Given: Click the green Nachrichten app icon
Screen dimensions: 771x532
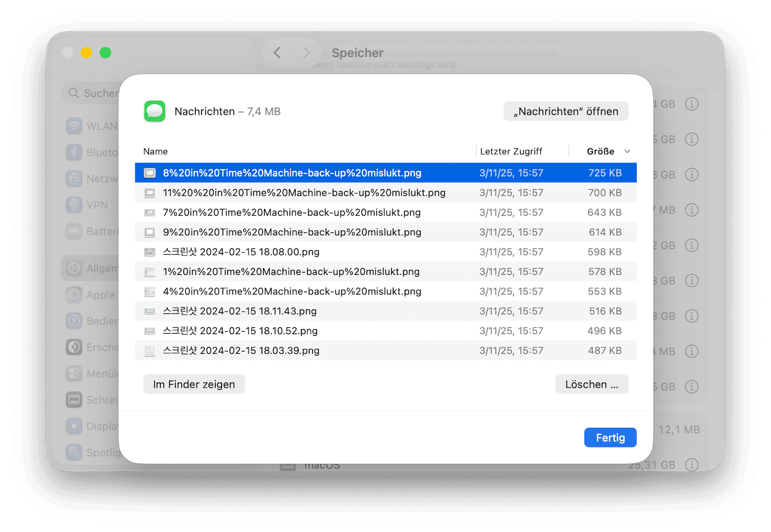Looking at the screenshot, I should [x=155, y=111].
